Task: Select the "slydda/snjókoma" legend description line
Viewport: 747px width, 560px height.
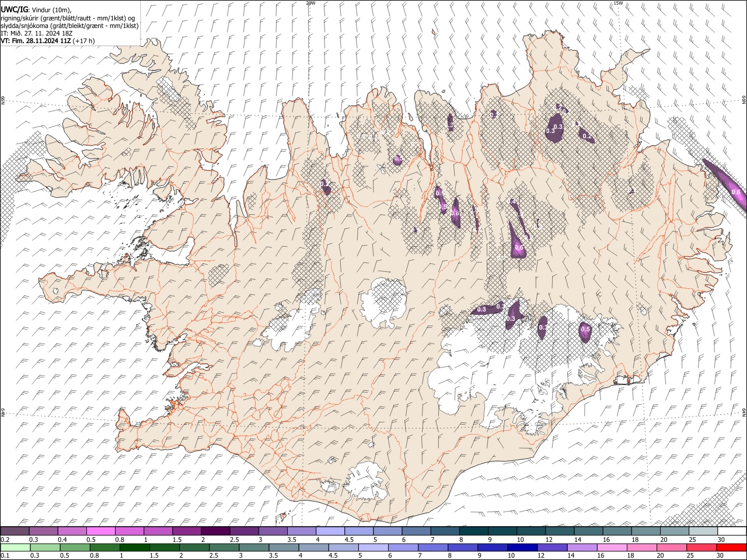Action: coord(70,26)
